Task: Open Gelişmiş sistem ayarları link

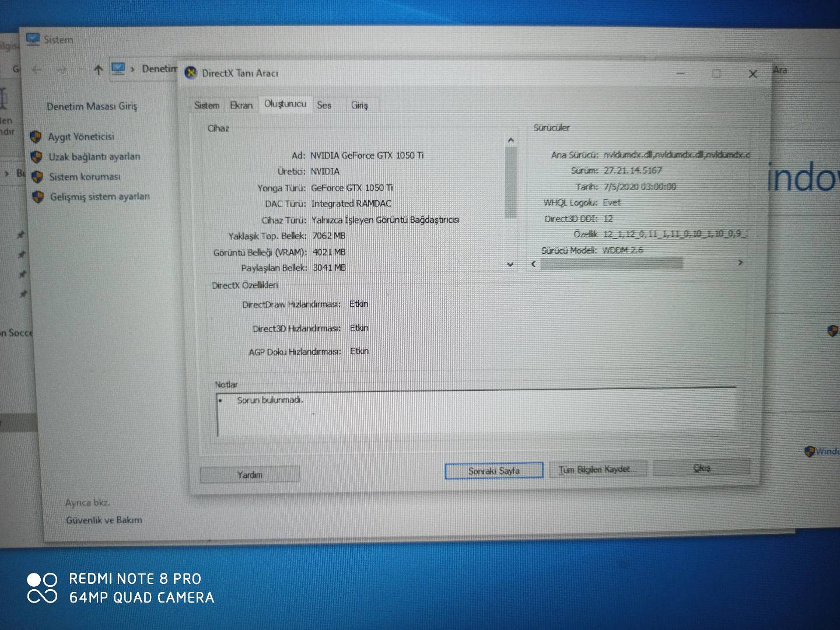Action: click(x=100, y=197)
